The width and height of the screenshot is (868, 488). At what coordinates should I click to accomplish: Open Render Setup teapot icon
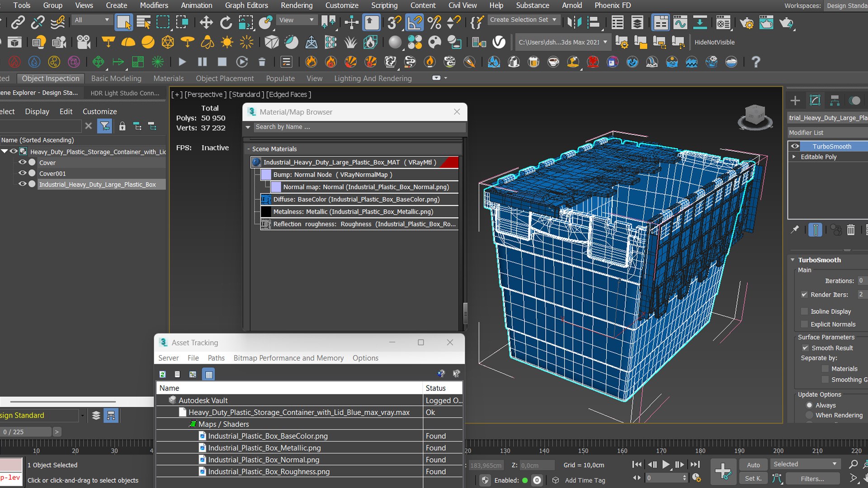747,22
